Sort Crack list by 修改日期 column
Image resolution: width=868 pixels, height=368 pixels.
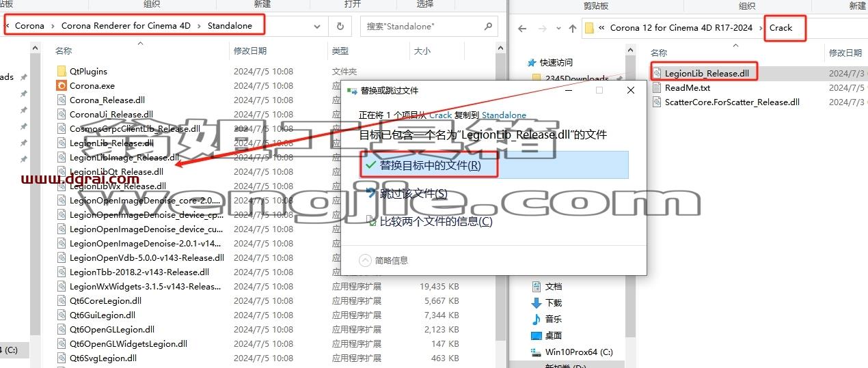click(845, 53)
